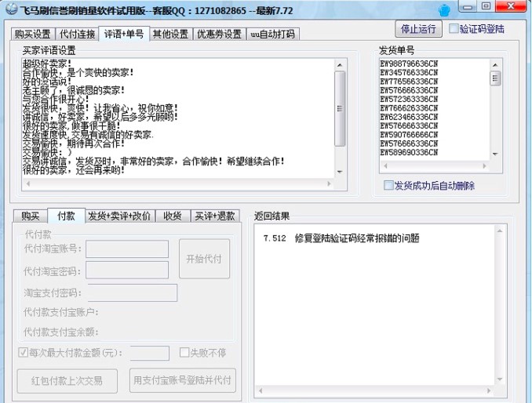Maximize the application window
The width and height of the screenshot is (532, 403).
coord(486,6)
